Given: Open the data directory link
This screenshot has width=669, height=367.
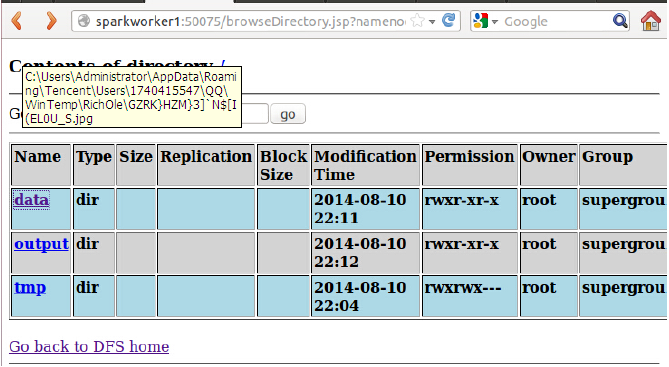Looking at the screenshot, I should pyautogui.click(x=32, y=200).
